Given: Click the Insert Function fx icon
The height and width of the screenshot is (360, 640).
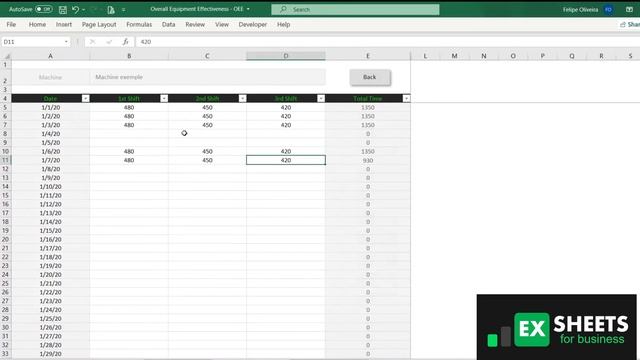Looking at the screenshot, I should point(125,42).
